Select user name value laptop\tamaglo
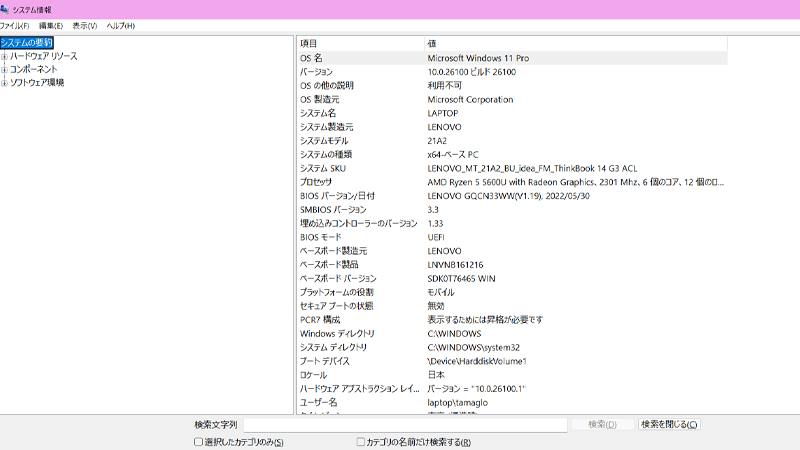 coord(458,403)
